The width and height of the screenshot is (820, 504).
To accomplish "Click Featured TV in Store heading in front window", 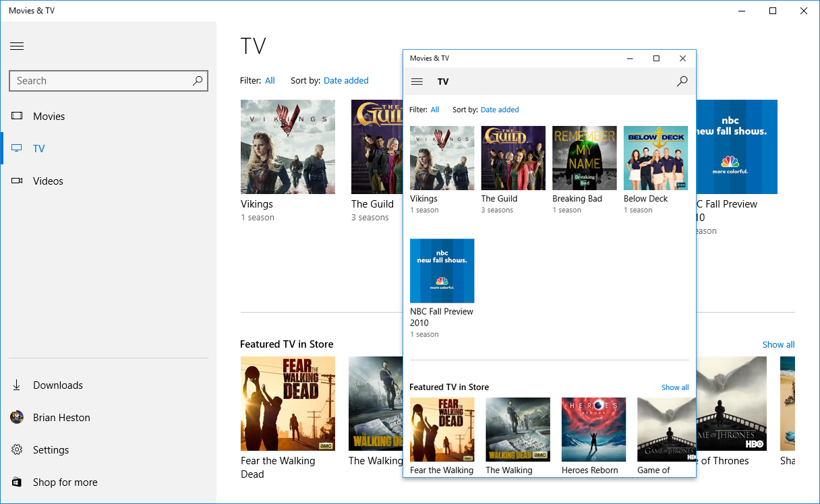I will (449, 387).
